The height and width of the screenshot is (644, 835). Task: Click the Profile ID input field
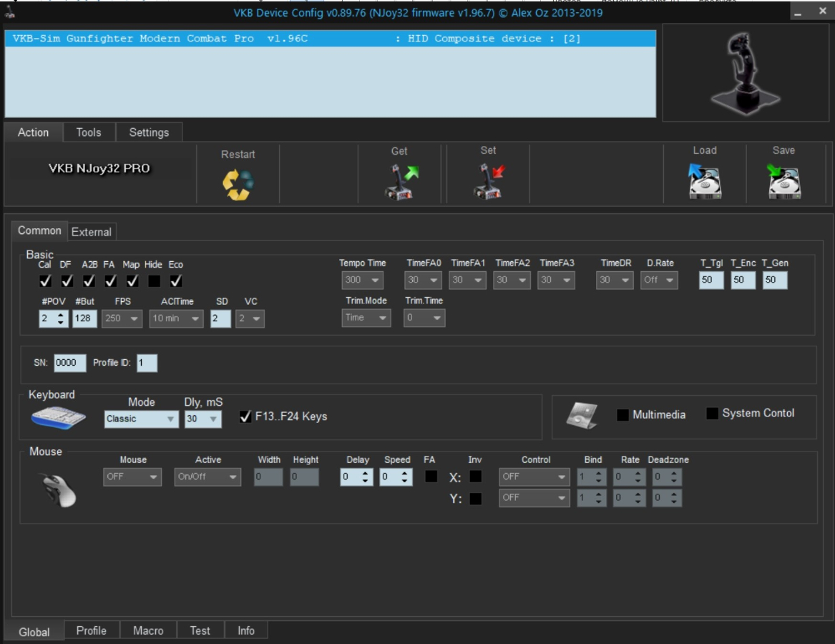tap(147, 364)
